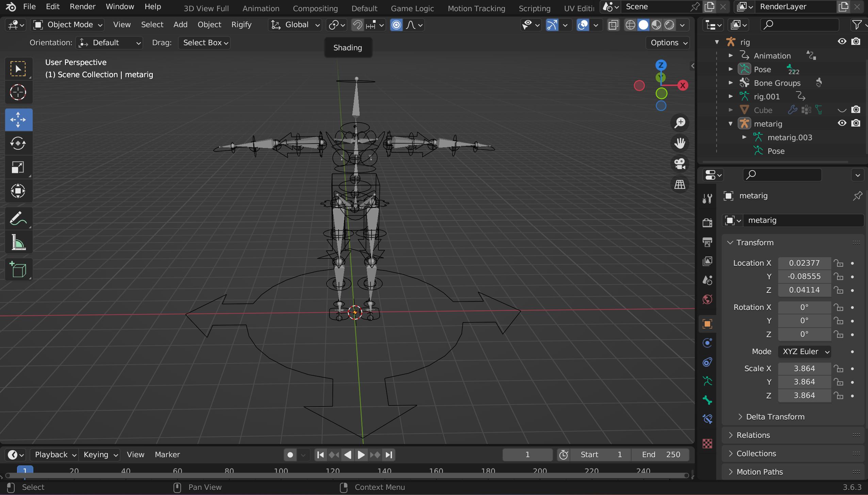Screen dimensions: 868x495
Task: Open the Global transform orientation dropdown
Action: pyautogui.click(x=295, y=25)
